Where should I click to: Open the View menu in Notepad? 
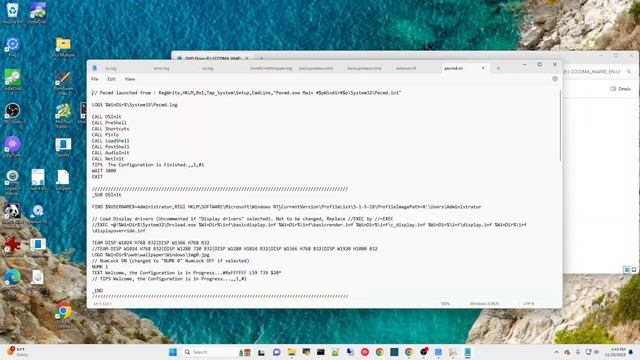[130, 79]
